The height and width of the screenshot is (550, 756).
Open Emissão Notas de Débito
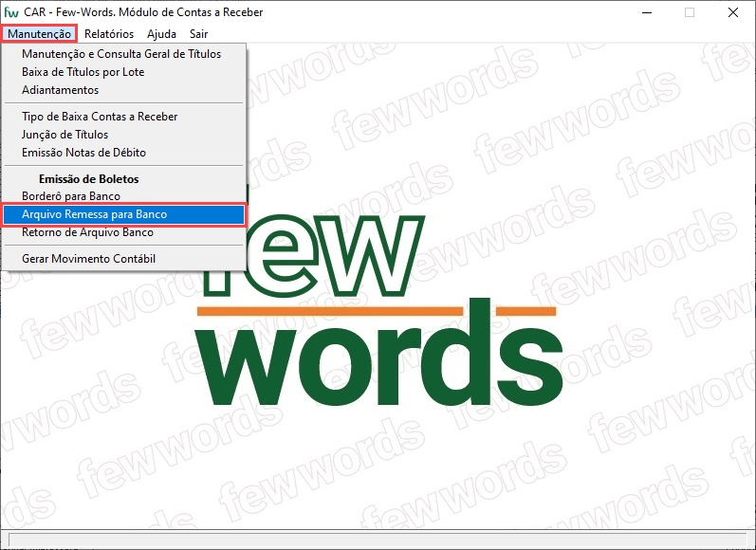(x=124, y=153)
